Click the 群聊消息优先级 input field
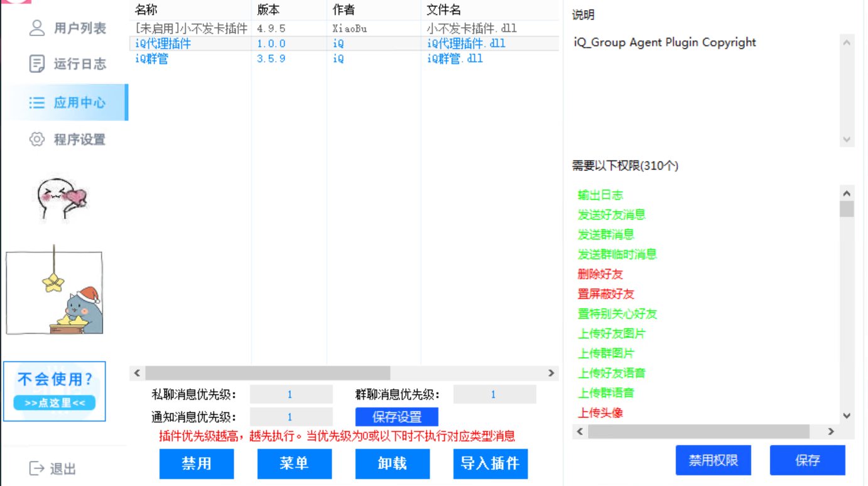This screenshot has width=868, height=486. pos(495,395)
